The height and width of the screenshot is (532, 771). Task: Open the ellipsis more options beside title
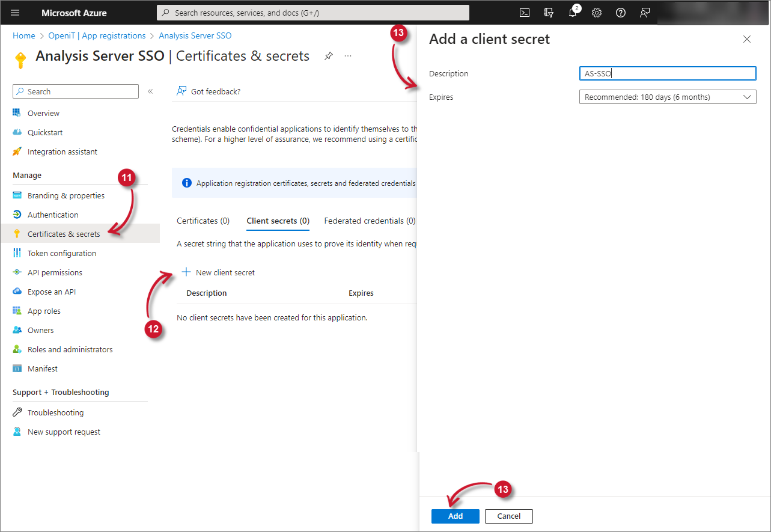pos(348,56)
